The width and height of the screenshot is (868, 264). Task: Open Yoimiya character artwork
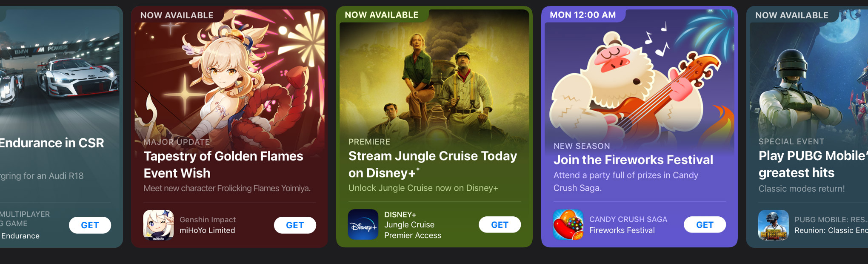click(x=229, y=77)
